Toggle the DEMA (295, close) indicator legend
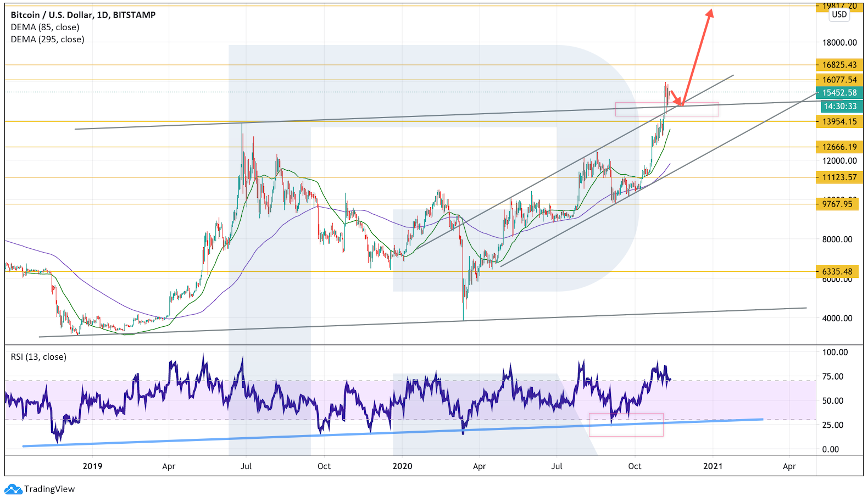The height and width of the screenshot is (502, 868). (x=48, y=39)
